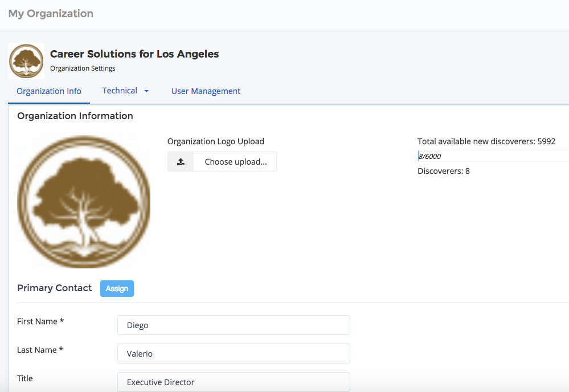The height and width of the screenshot is (392, 569).
Task: Open the Organization Info tab
Action: [49, 91]
